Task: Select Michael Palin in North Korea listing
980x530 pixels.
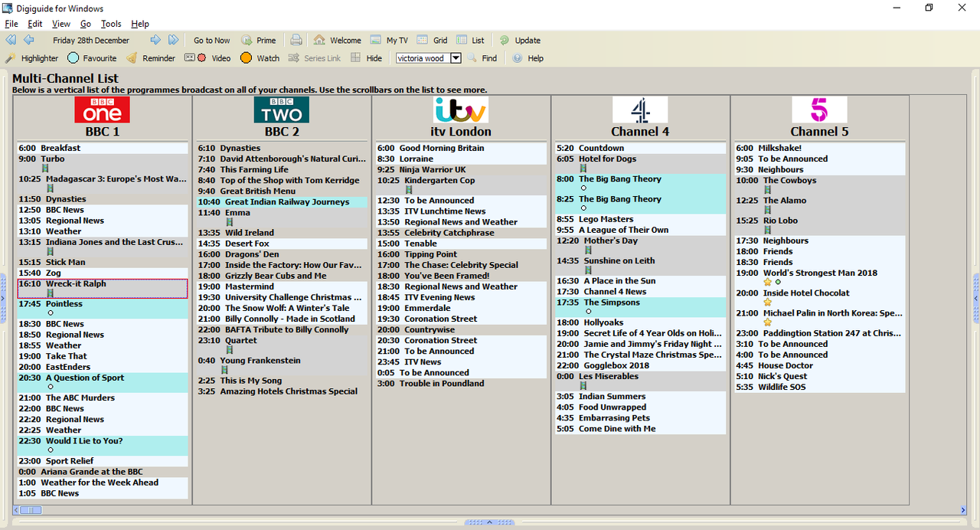Action: 820,317
